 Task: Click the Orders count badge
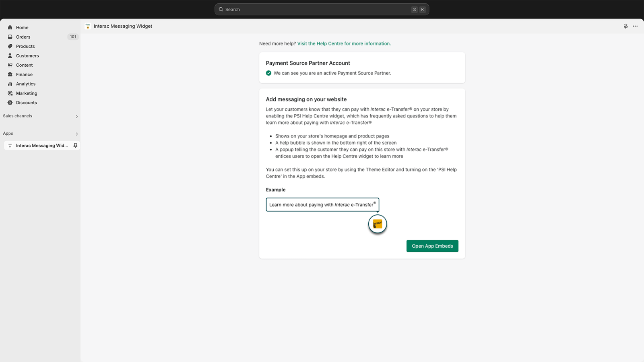click(73, 37)
